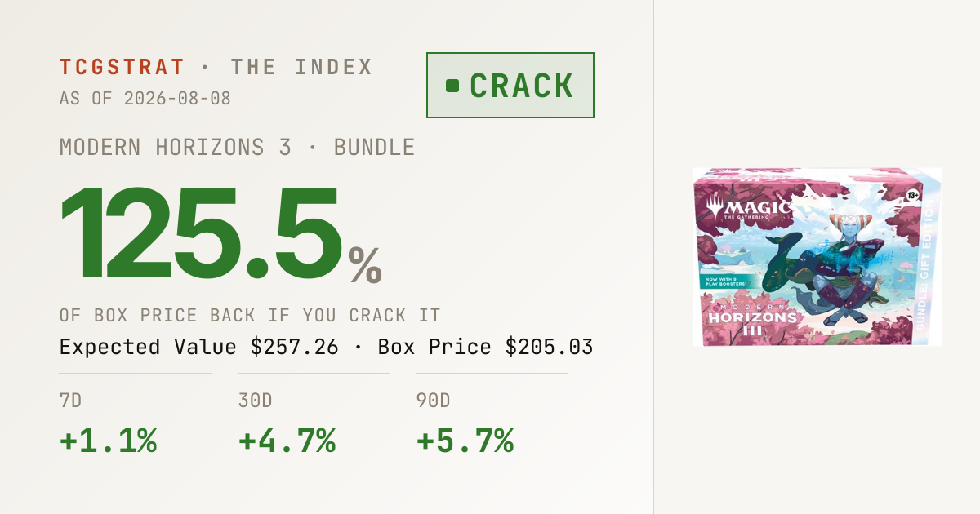Click the Modern Horizons 3 Bundle title
Image resolution: width=980 pixels, height=514 pixels.
(238, 148)
